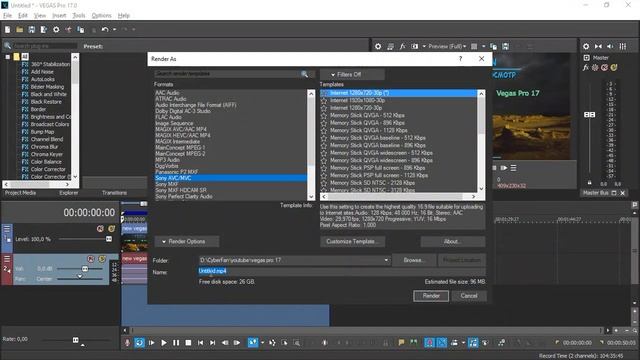
Task: Open the Insert menu
Action: tap(59, 16)
